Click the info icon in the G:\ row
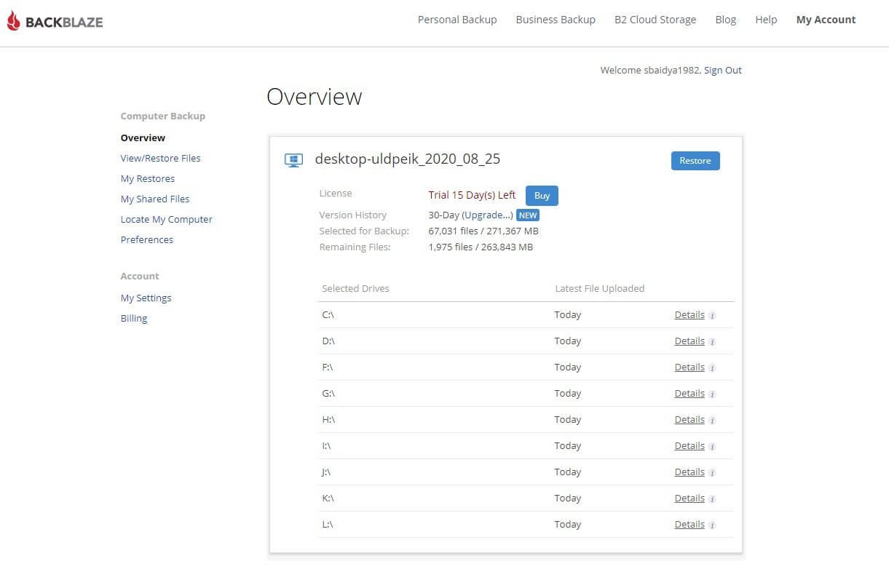Viewport: 889px width, 588px height. pos(713,394)
